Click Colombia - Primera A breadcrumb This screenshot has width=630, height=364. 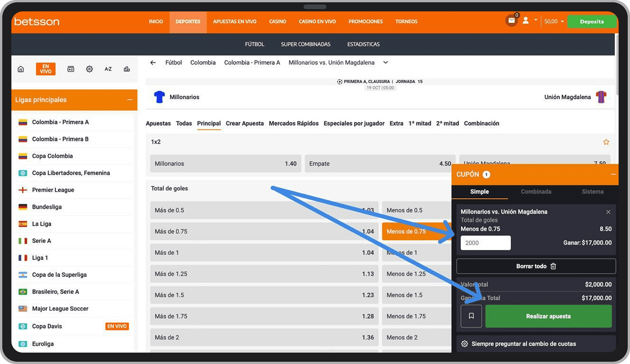click(252, 63)
